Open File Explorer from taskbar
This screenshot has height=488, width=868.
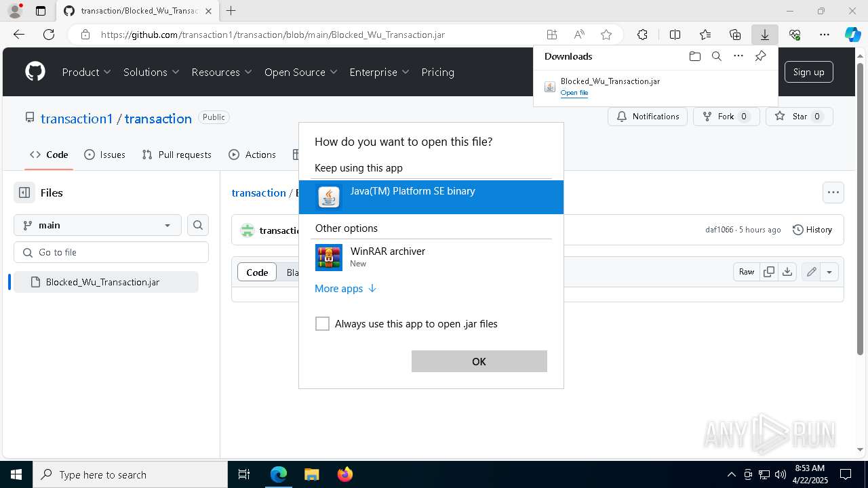point(311,474)
